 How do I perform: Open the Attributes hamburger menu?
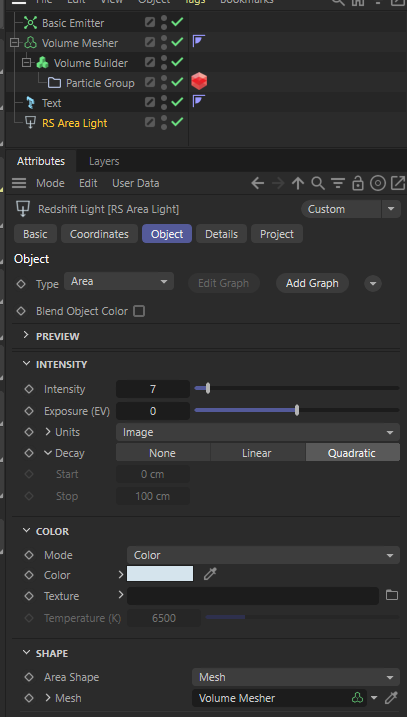(x=19, y=183)
